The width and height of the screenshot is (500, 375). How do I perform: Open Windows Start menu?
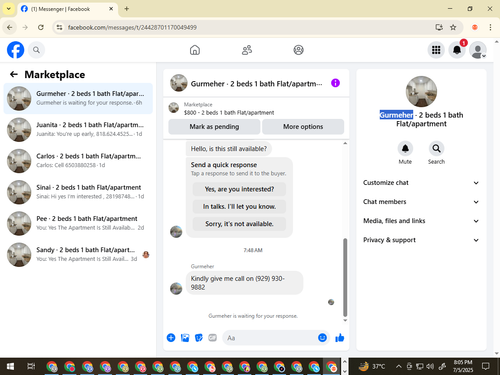coord(10,367)
